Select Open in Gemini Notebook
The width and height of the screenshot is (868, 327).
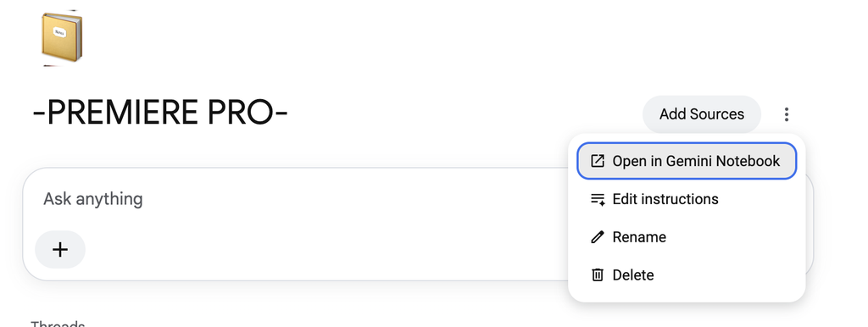[x=687, y=161]
